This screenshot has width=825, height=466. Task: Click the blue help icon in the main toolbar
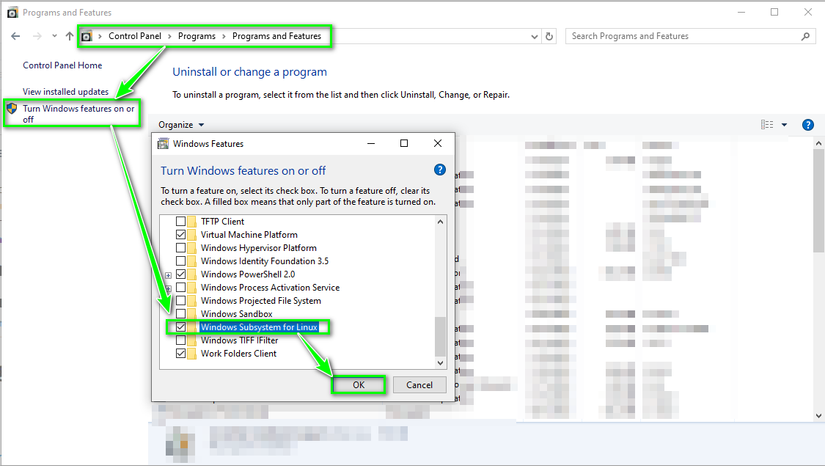click(x=808, y=125)
